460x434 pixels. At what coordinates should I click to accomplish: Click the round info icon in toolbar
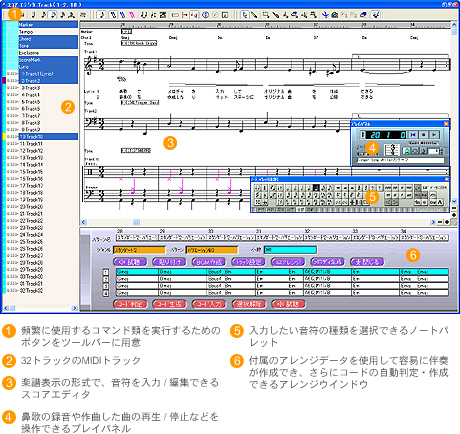click(x=206, y=15)
